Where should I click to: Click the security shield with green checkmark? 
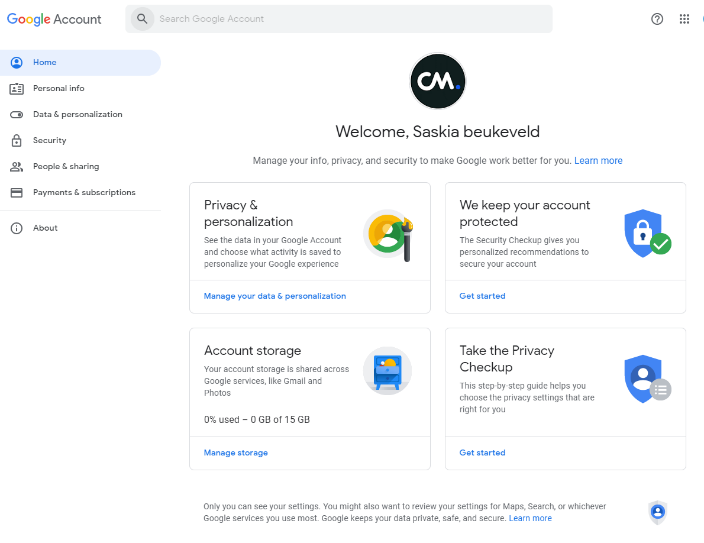(646, 234)
